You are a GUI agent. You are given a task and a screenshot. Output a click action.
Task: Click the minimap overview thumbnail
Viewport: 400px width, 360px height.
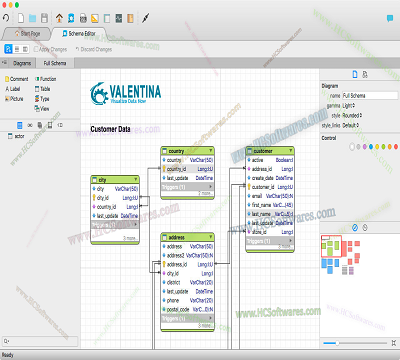coord(341,255)
